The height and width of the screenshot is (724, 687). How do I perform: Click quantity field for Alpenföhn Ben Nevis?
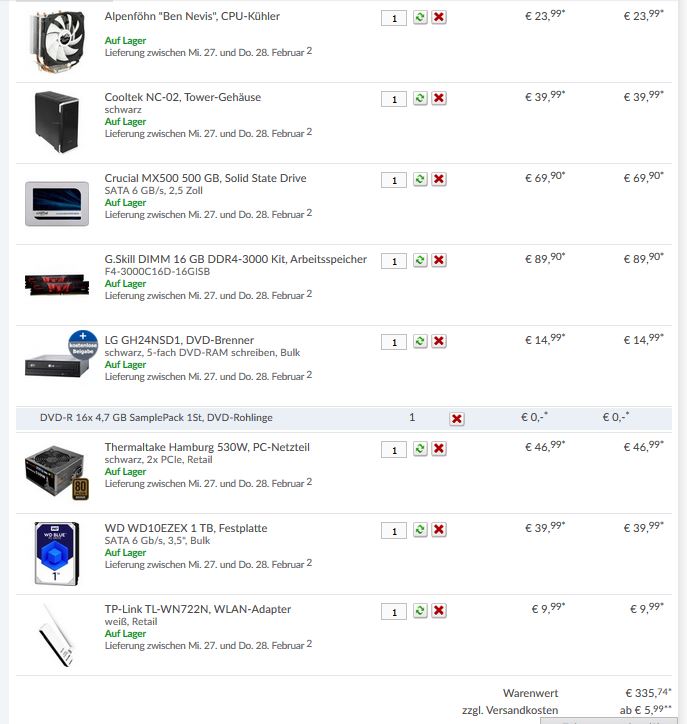[x=394, y=18]
